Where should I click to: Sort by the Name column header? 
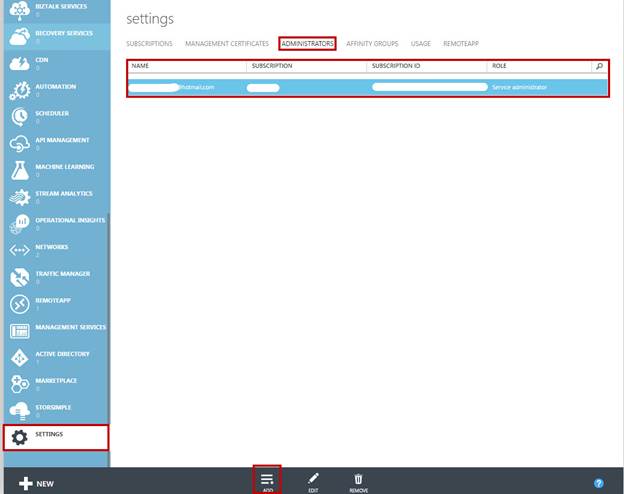(x=140, y=66)
